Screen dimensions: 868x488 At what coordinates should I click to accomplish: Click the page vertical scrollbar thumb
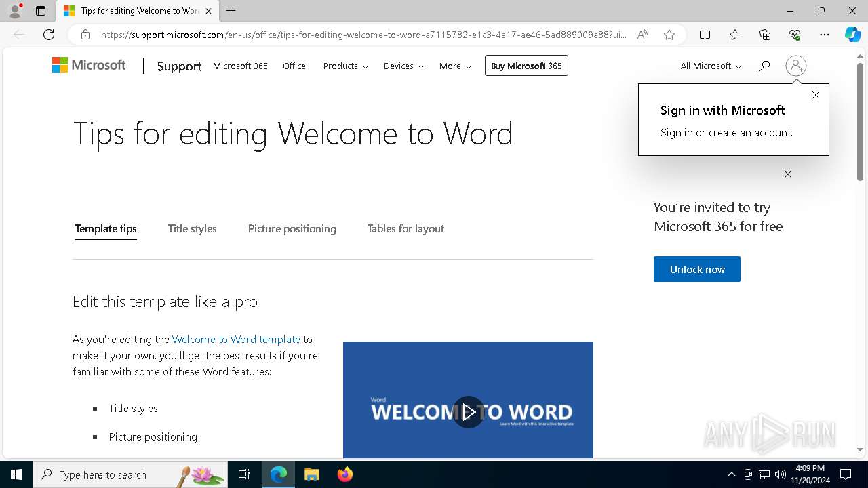click(860, 122)
